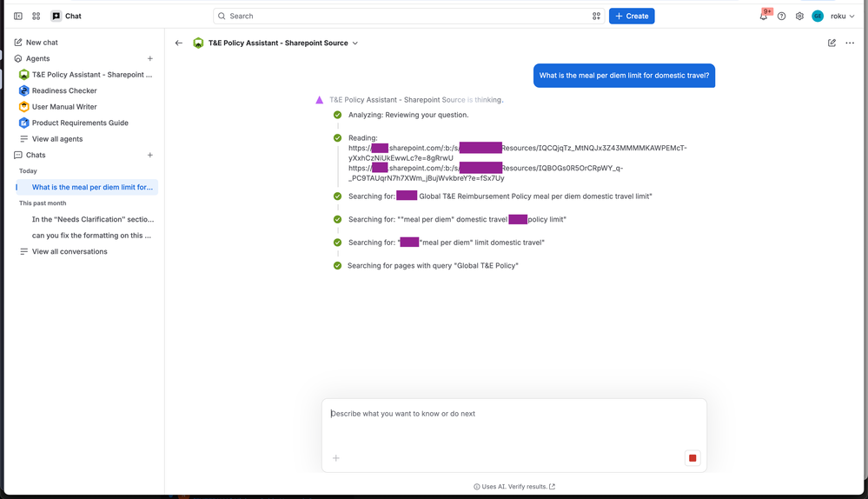
Task: Open T&E Policy Assistant agent in sidebar
Action: click(x=86, y=74)
